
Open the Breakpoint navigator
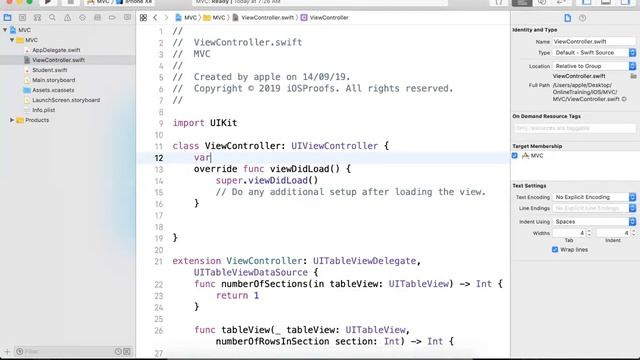point(112,18)
